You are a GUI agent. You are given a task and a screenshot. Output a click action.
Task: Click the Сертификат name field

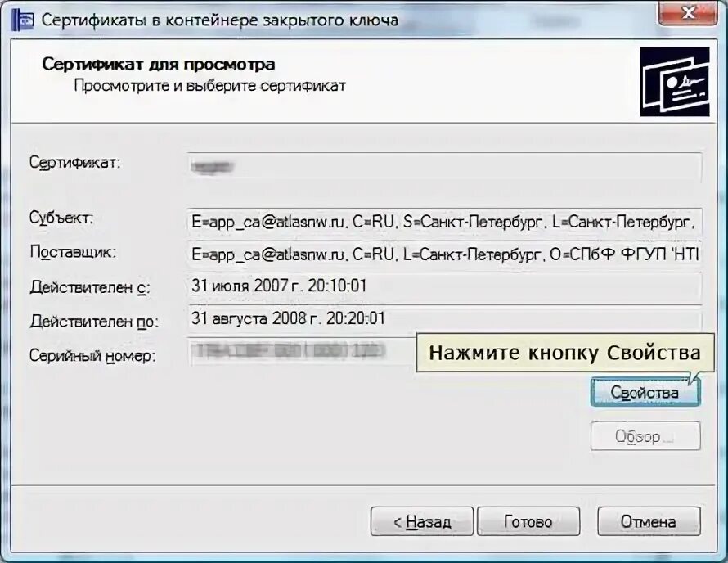[x=444, y=166]
